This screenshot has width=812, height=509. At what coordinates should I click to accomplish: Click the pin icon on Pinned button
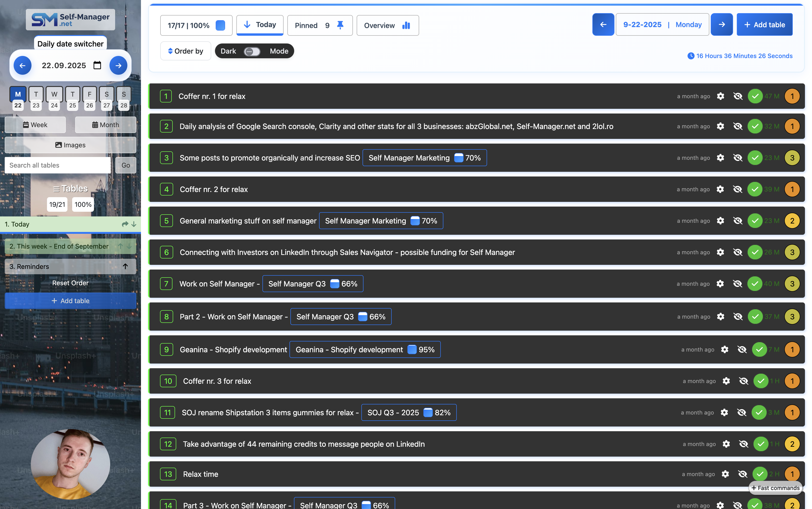pos(340,25)
